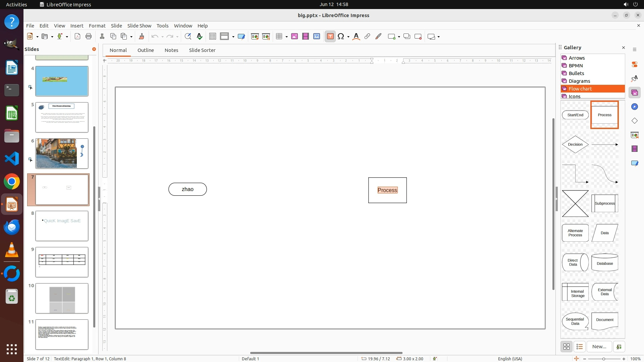
Task: Open the Navigator from the sidebar
Action: pos(634,107)
